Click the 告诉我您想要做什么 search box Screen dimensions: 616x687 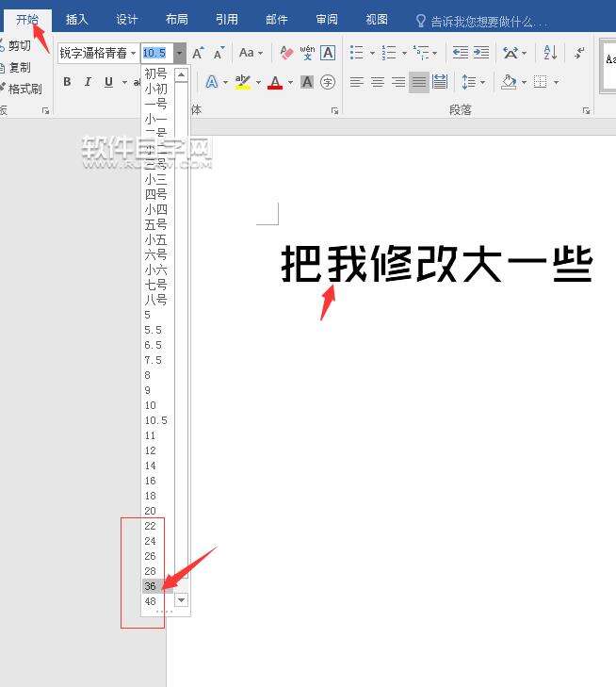pos(481,22)
